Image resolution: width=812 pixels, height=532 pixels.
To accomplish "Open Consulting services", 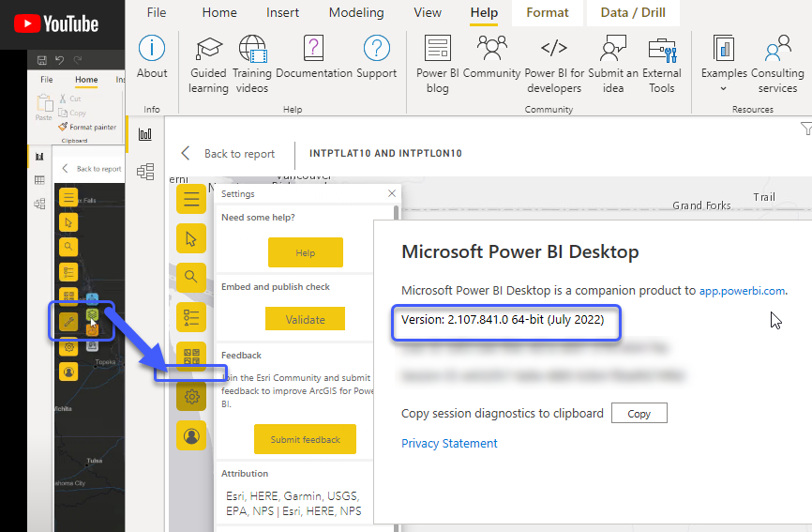I will (778, 65).
